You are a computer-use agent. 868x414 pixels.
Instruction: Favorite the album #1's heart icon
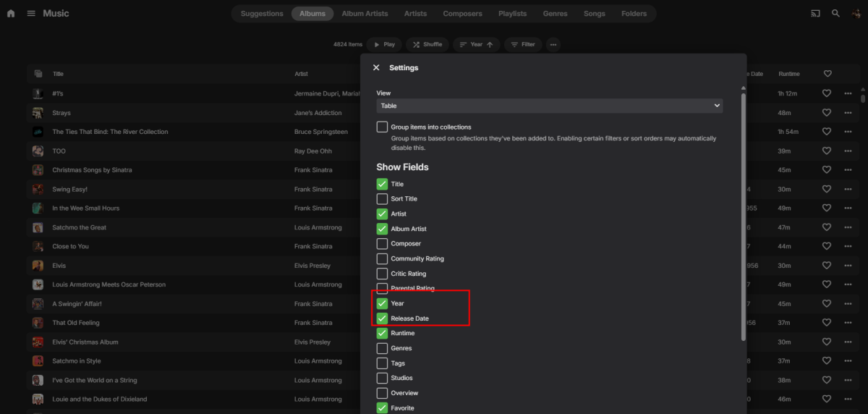coord(827,93)
